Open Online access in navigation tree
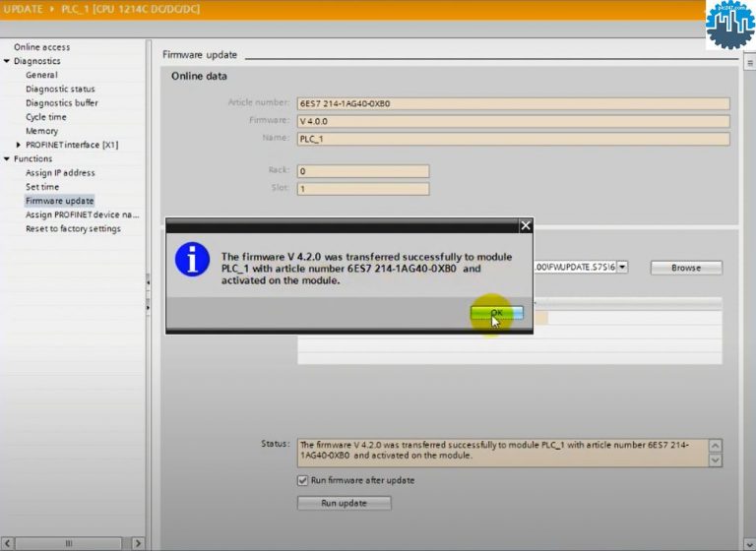 (x=42, y=47)
